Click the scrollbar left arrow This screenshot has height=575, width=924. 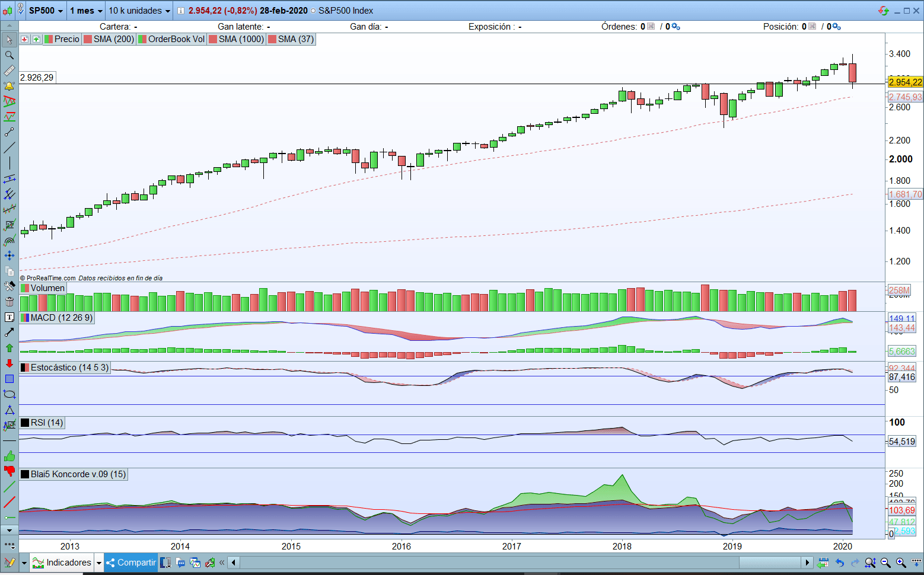tap(234, 563)
